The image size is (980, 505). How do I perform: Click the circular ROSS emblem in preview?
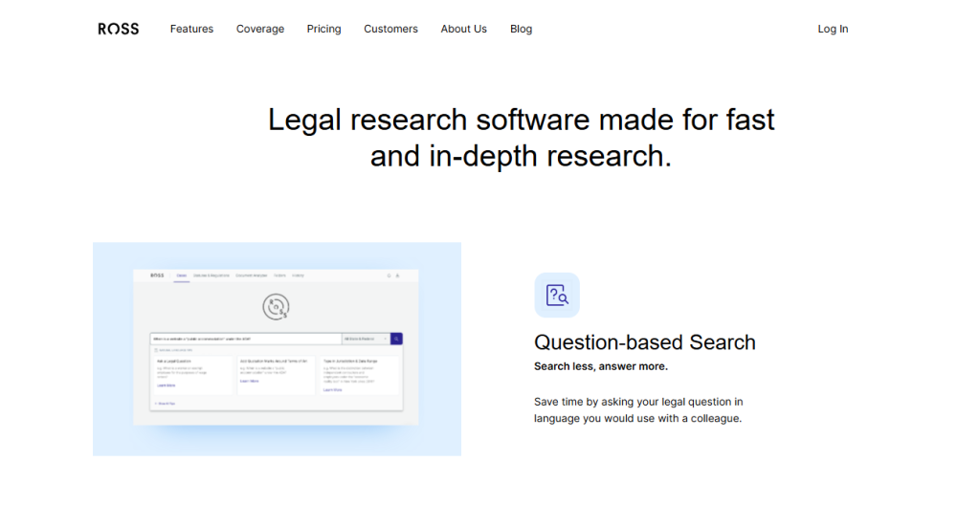[276, 307]
